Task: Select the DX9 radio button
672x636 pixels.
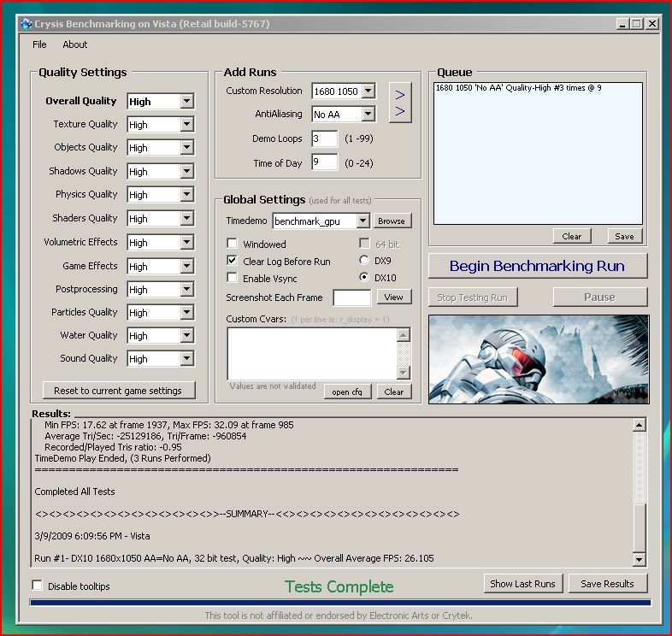Action: pos(364,260)
